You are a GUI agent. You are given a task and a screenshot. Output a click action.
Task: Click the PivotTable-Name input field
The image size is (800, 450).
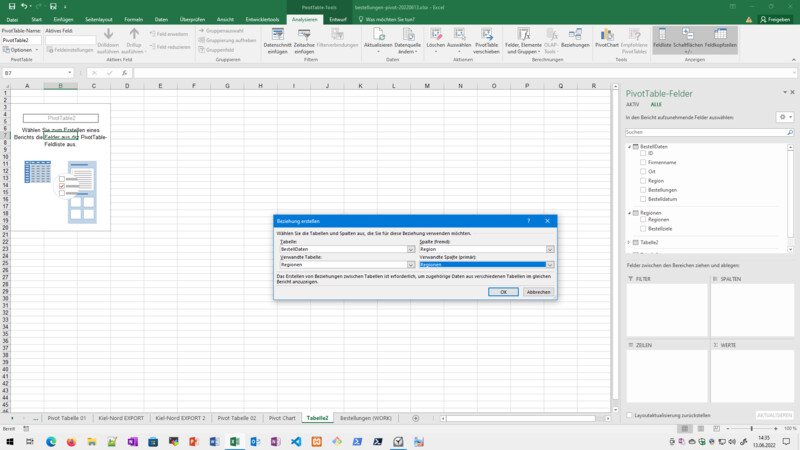click(21, 40)
